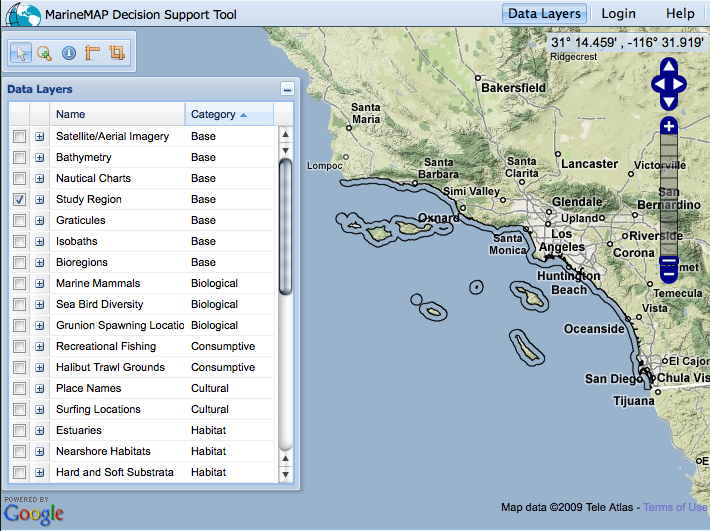Screen dimensions: 710x531
Task: Pan the map east with right arrow
Action: point(679,84)
